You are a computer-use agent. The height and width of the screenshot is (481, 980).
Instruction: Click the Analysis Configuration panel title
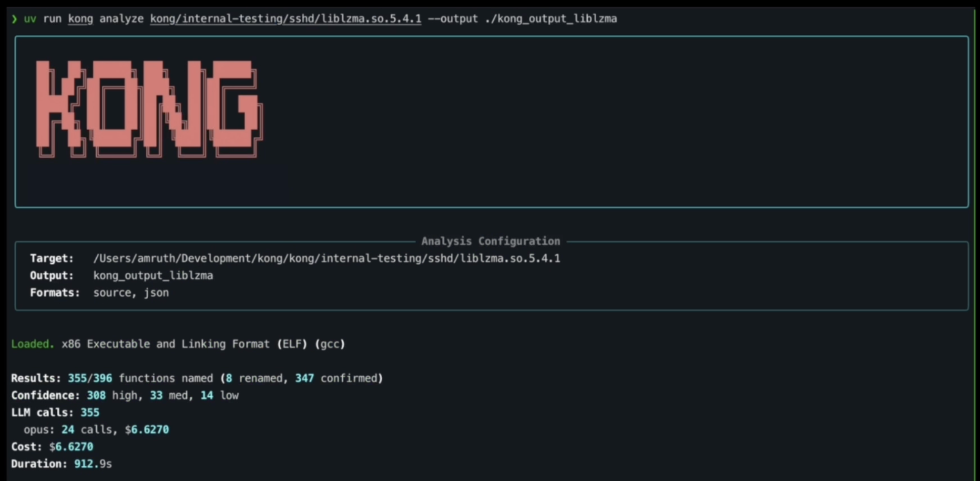tap(490, 241)
